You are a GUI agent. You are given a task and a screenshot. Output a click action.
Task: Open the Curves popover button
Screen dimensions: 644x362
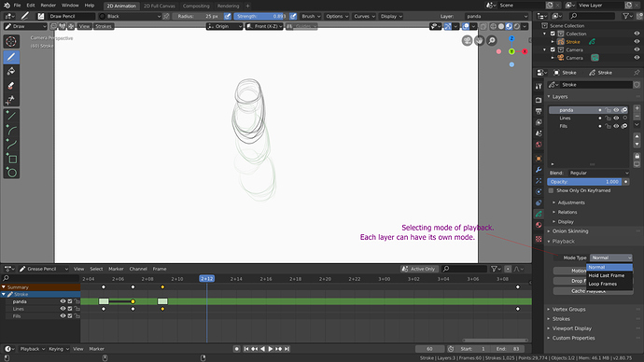[364, 16]
